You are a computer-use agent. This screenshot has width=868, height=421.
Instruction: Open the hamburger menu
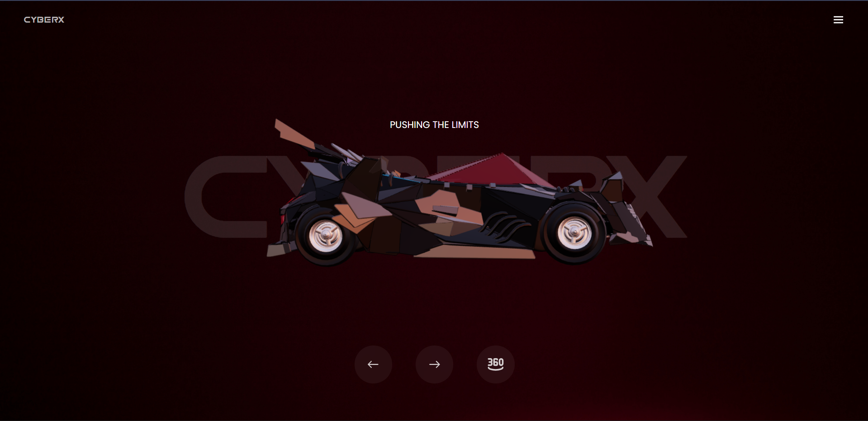point(838,20)
